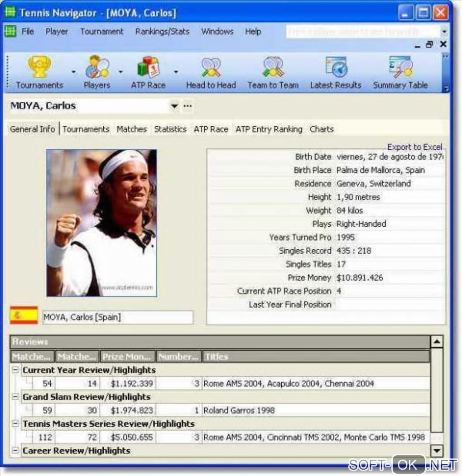Open the File menu
Screen dimensions: 462x476
point(28,31)
